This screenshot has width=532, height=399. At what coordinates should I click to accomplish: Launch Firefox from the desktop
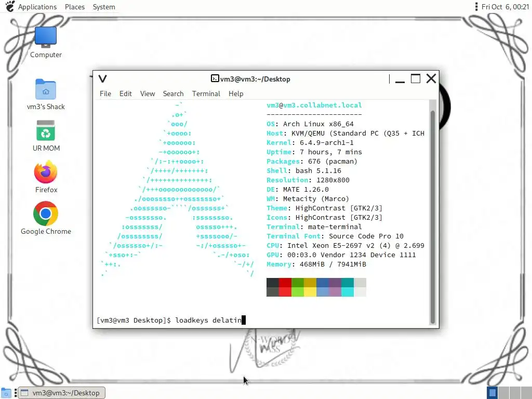[x=46, y=177]
